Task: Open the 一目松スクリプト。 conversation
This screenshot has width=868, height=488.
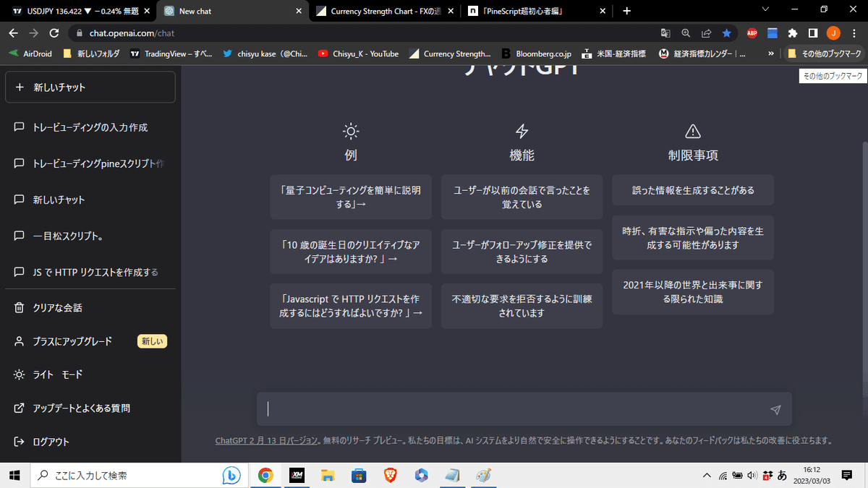Action: [x=90, y=236]
